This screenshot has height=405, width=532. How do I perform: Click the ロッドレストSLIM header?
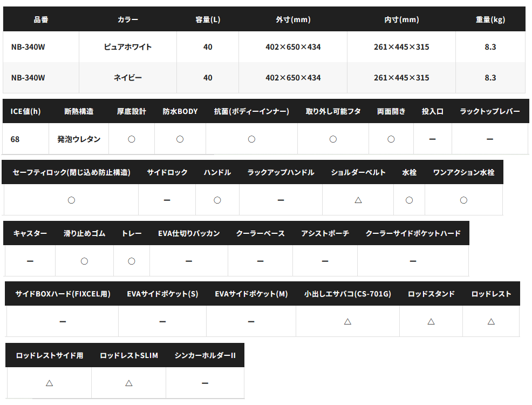[x=129, y=355]
